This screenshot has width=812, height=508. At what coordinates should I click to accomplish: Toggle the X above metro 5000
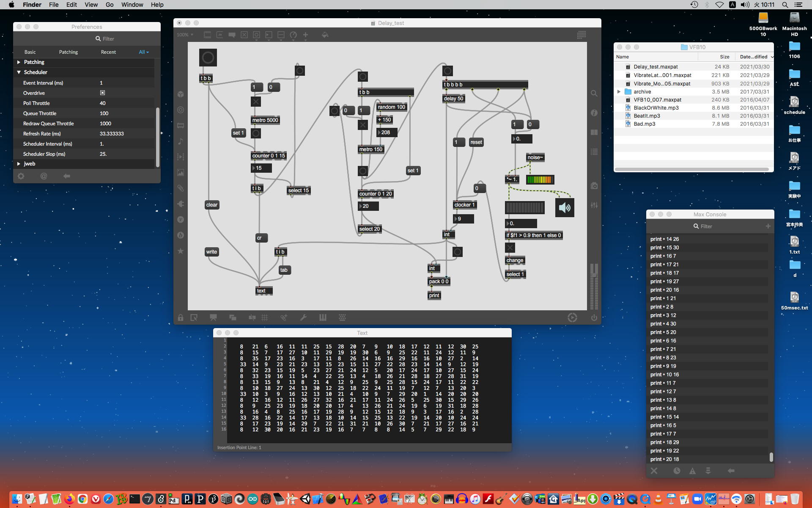click(255, 102)
